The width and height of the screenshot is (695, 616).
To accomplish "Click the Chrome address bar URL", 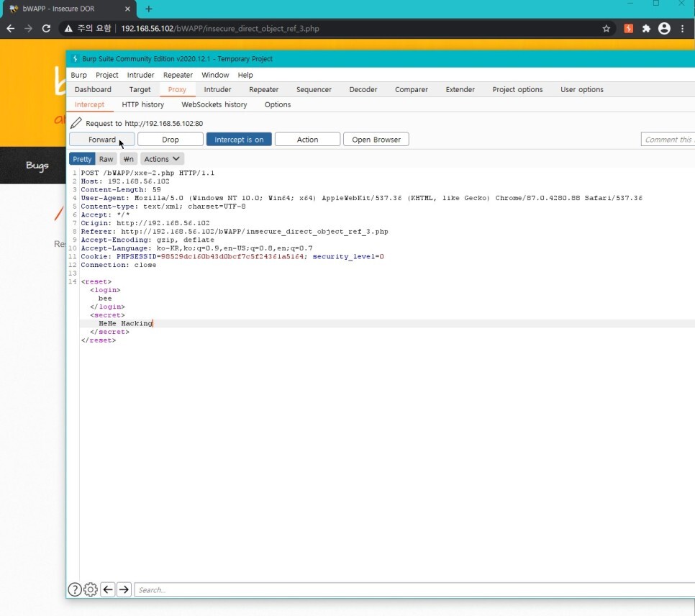I will click(220, 28).
